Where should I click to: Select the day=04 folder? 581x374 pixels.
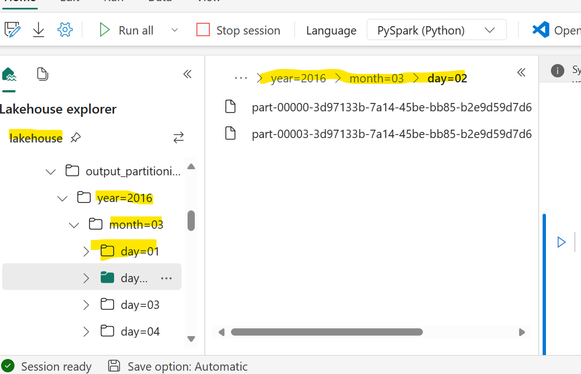coord(130,331)
